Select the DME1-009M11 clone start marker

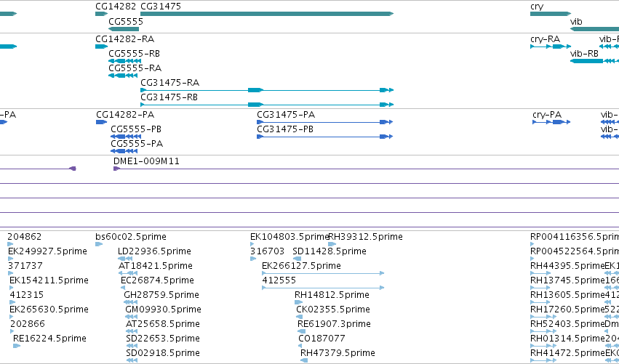pos(116,169)
